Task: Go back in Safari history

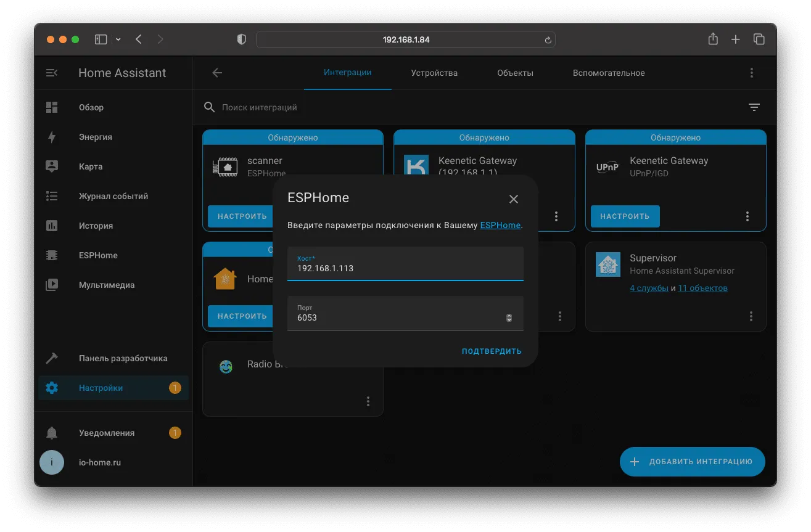Action: (x=139, y=39)
